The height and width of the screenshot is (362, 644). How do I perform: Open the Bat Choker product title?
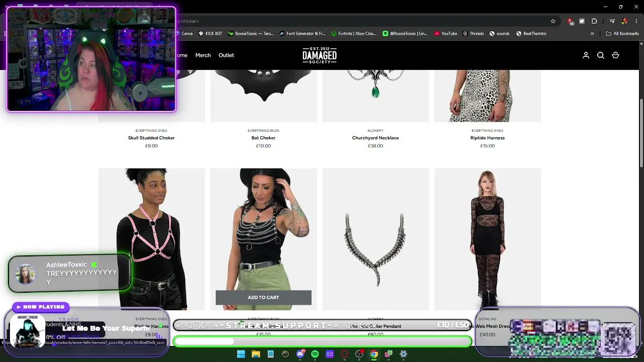tap(264, 138)
